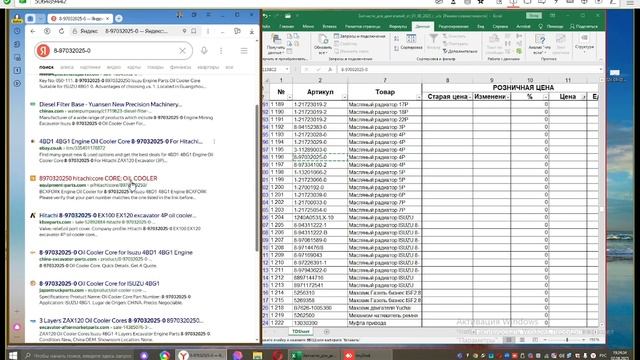Click the Get Data icon in Excel ribbon
Viewport: 640px width, 360px height.
276,44
